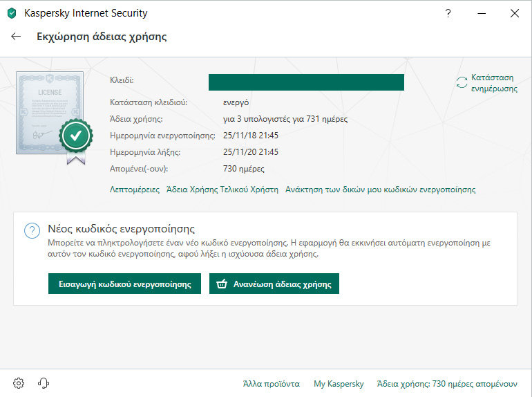The height and width of the screenshot is (397, 532).
Task: Open settings with the gear icon
Action: click(19, 383)
